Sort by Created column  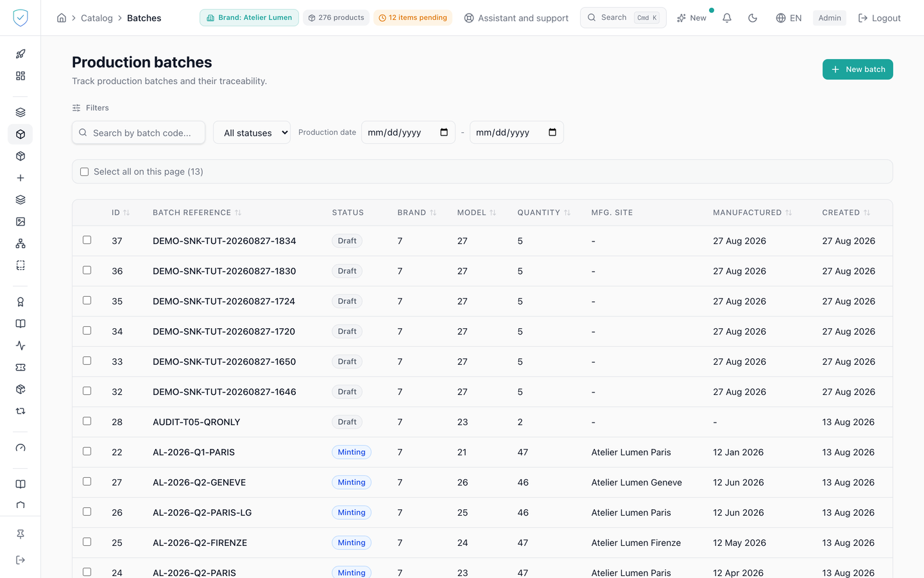point(846,213)
